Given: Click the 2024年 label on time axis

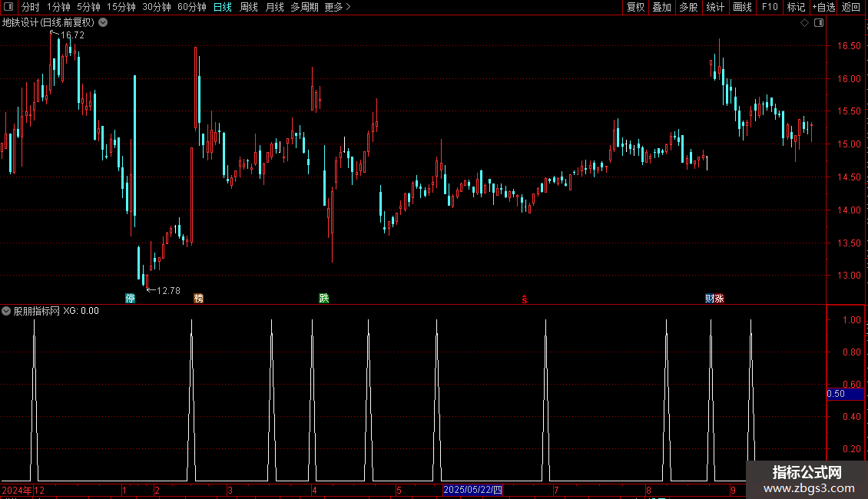Looking at the screenshot, I should click(x=17, y=490).
